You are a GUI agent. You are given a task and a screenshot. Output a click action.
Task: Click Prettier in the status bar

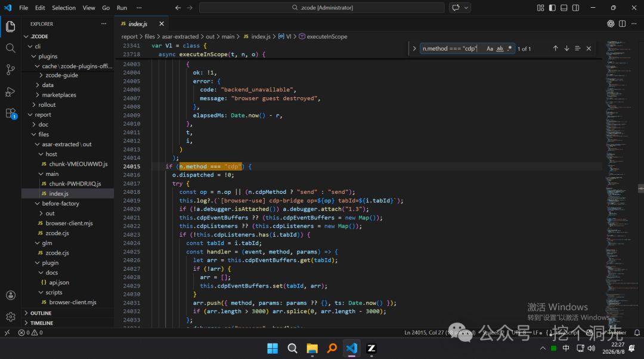pyautogui.click(x=615, y=333)
